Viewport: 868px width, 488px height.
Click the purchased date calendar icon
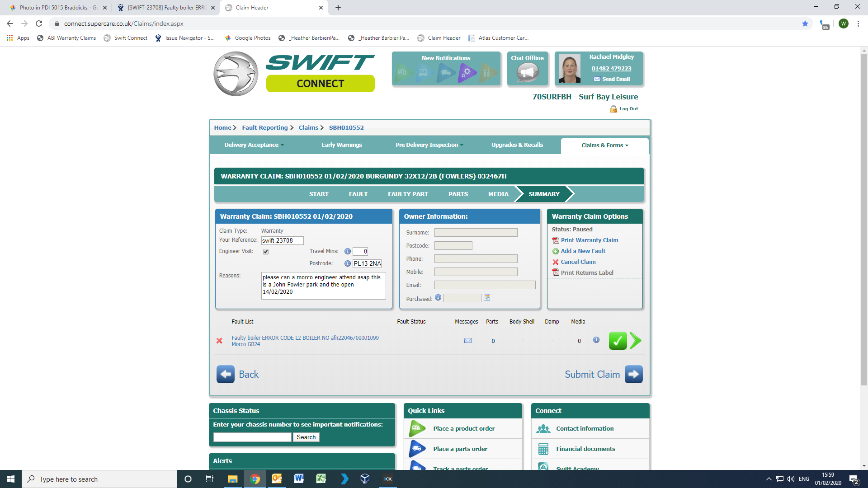[487, 298]
